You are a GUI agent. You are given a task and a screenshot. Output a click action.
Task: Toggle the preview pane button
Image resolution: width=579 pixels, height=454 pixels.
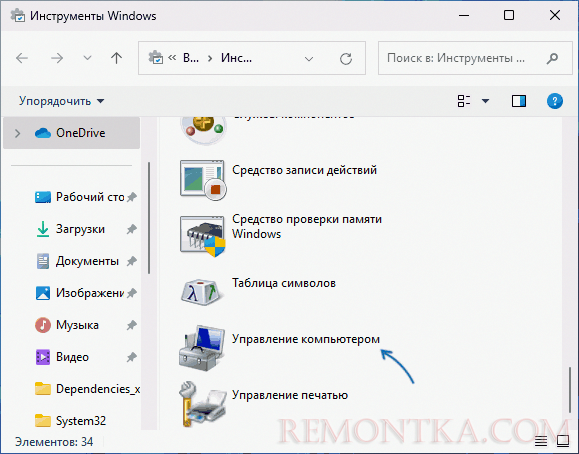[519, 101]
